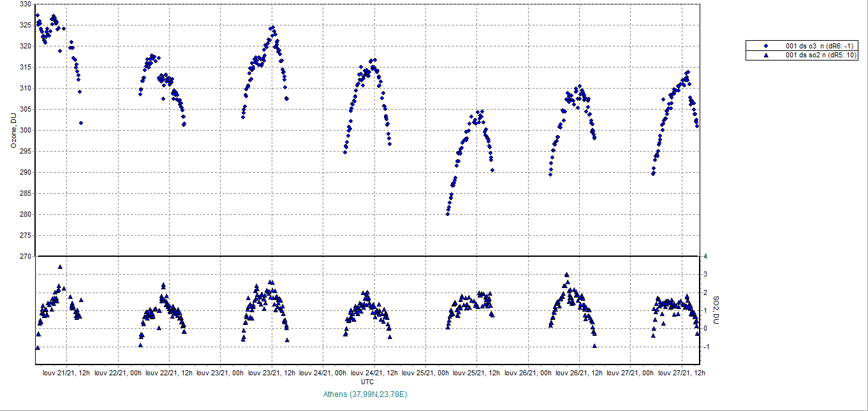The width and height of the screenshot is (868, 411).
Task: Select the lowest ozone data point near 280 DU
Action: 448,214
